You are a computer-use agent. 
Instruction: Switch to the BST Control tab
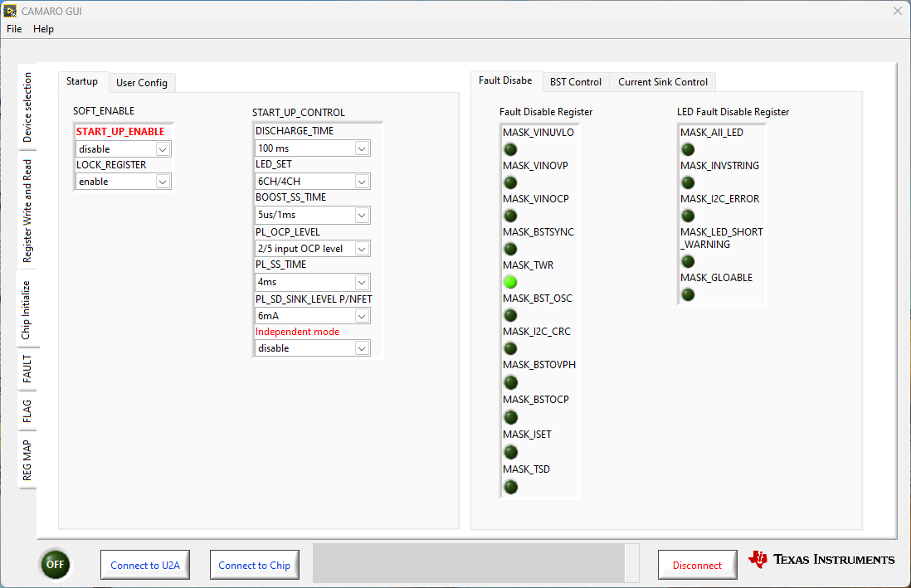click(575, 82)
